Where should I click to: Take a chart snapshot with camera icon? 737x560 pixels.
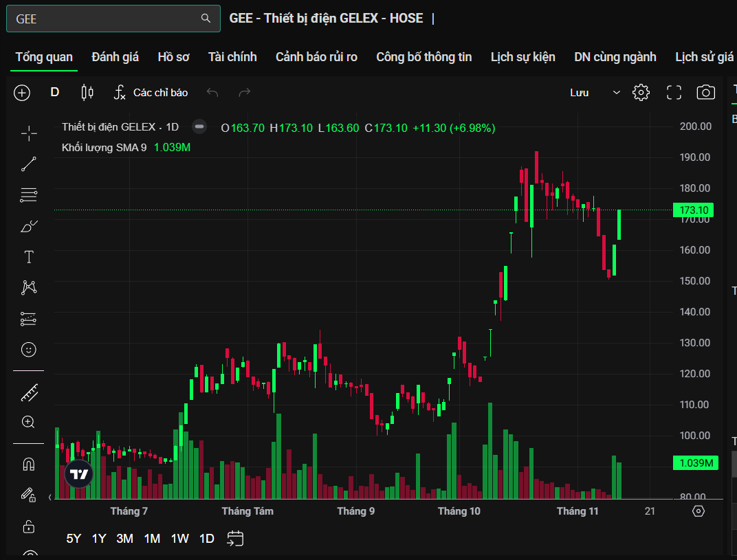[x=705, y=93]
